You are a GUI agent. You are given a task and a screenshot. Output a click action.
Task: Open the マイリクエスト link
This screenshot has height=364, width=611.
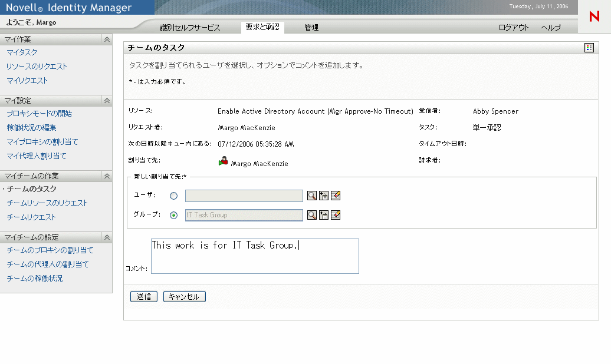coord(27,81)
